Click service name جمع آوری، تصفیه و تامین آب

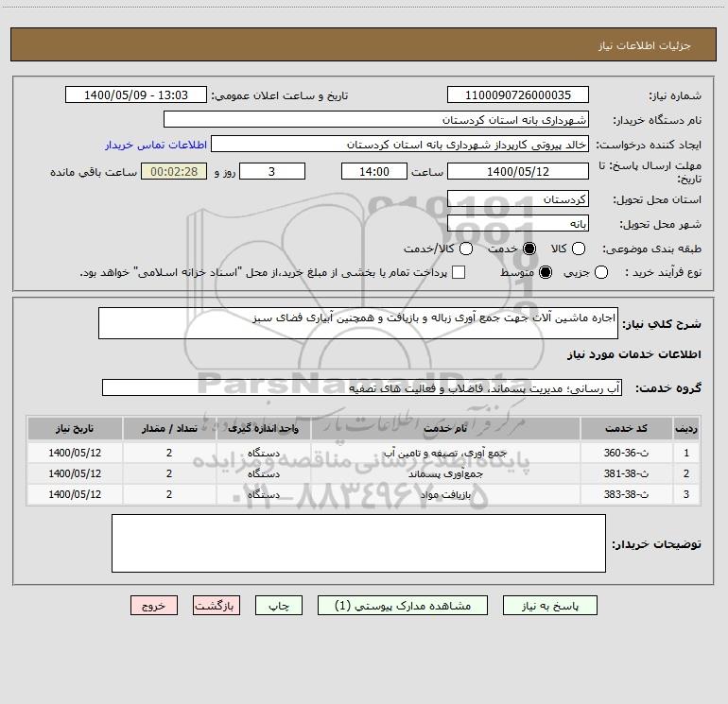click(445, 453)
